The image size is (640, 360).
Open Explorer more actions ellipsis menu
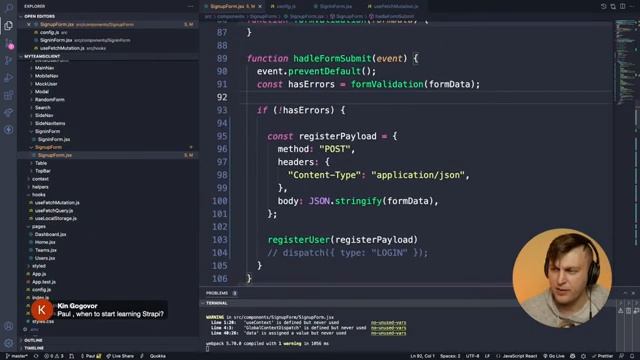click(x=190, y=6)
